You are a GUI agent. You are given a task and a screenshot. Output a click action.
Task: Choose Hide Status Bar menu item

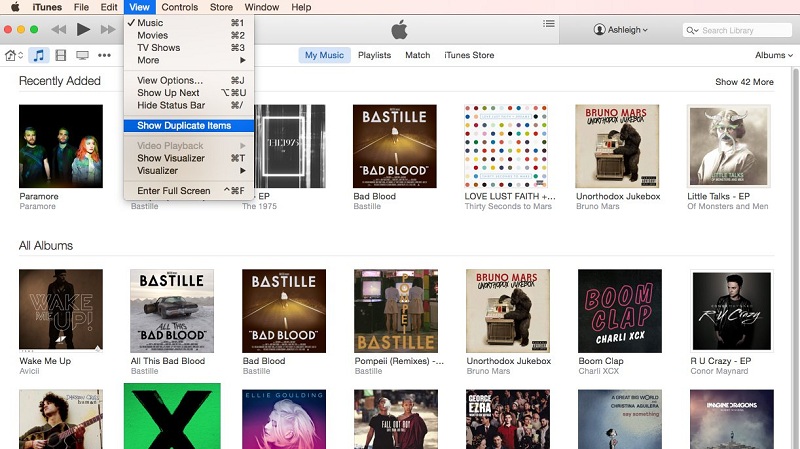tap(189, 105)
